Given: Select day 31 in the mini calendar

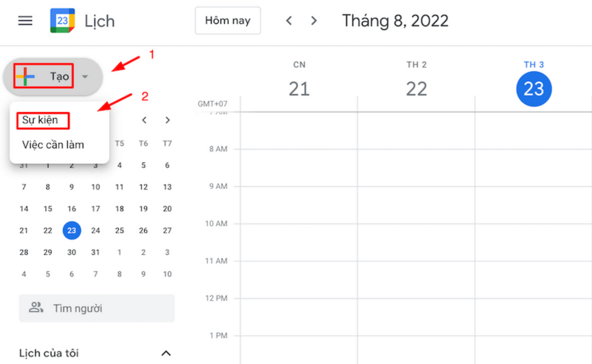Looking at the screenshot, I should point(95,253).
